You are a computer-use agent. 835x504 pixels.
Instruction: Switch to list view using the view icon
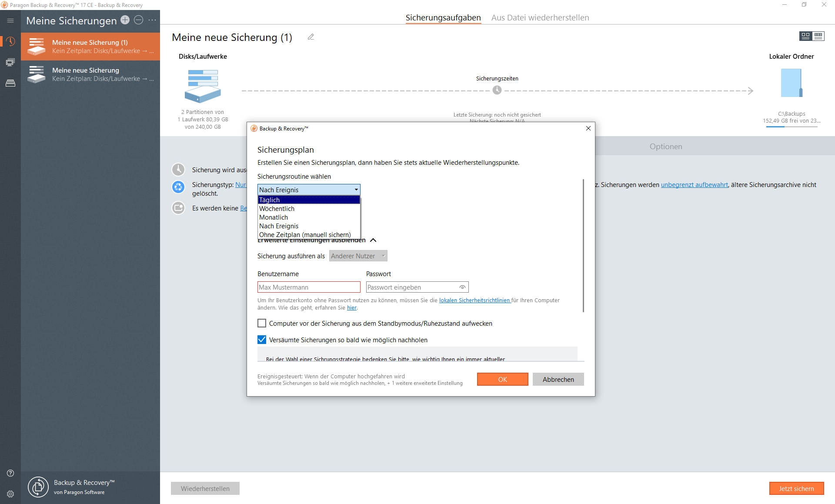tap(819, 36)
